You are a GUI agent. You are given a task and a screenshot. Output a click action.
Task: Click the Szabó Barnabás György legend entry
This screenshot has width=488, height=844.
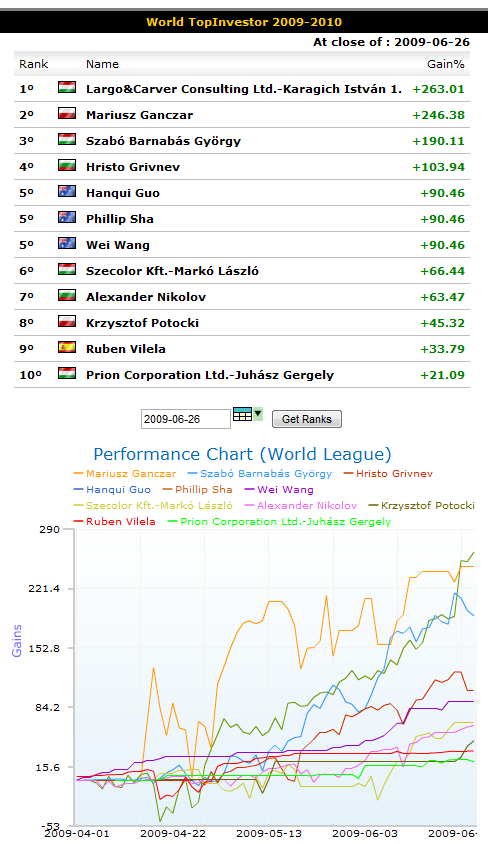tap(260, 474)
